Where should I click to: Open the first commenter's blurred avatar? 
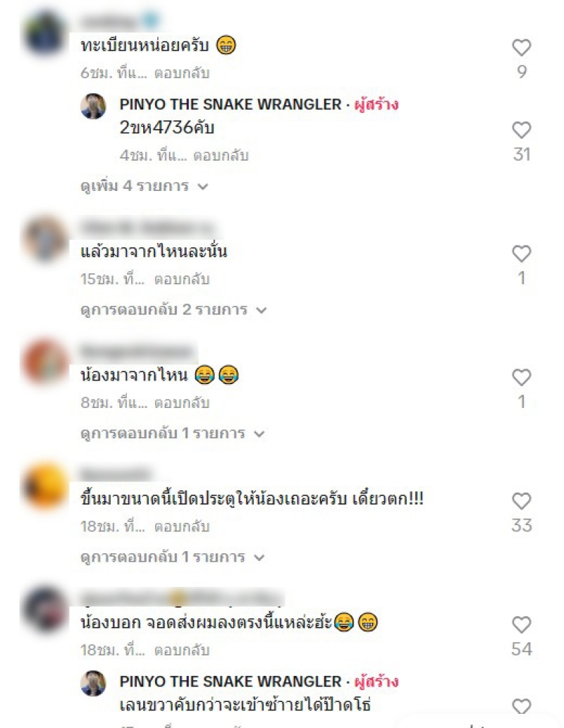tap(45, 33)
